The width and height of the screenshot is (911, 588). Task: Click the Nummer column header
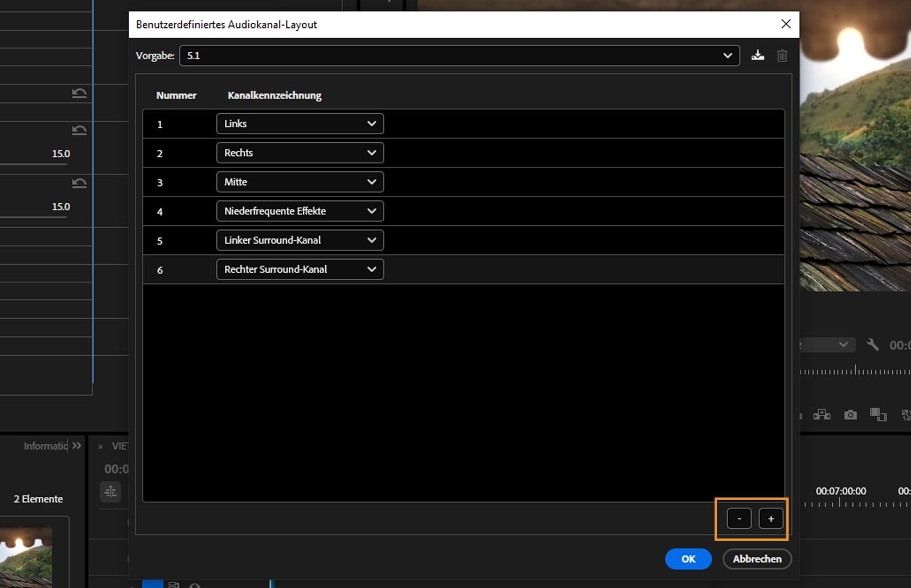pos(177,96)
